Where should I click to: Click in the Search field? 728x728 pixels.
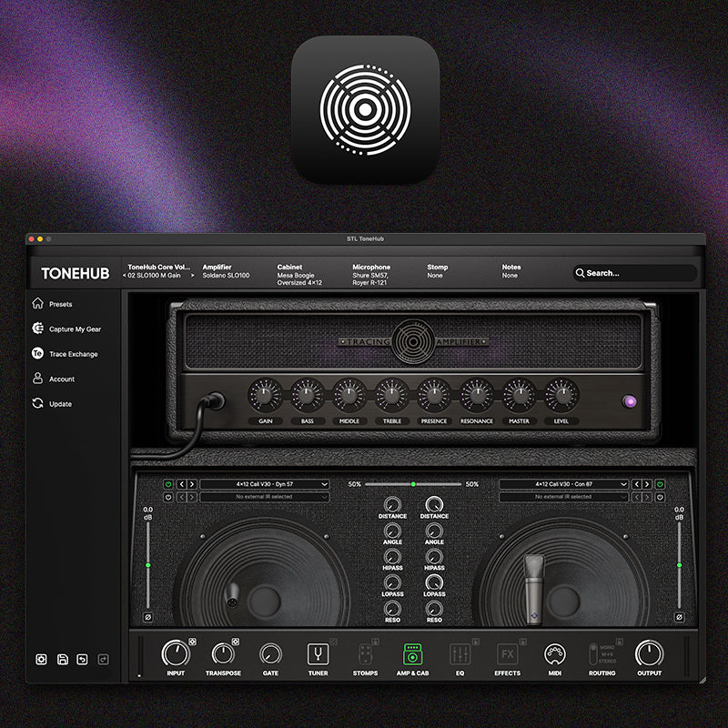click(x=634, y=273)
